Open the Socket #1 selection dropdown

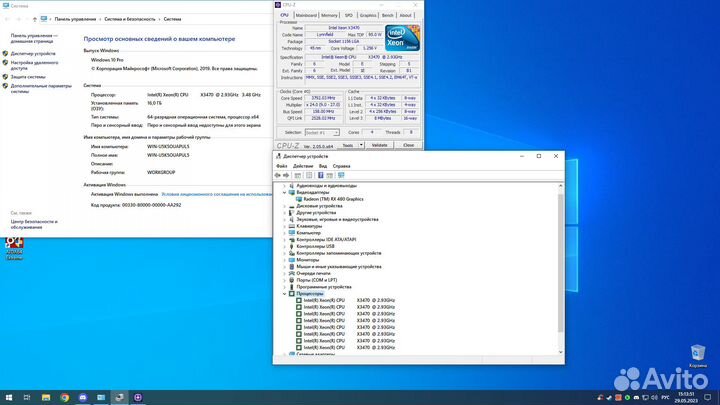322,132
